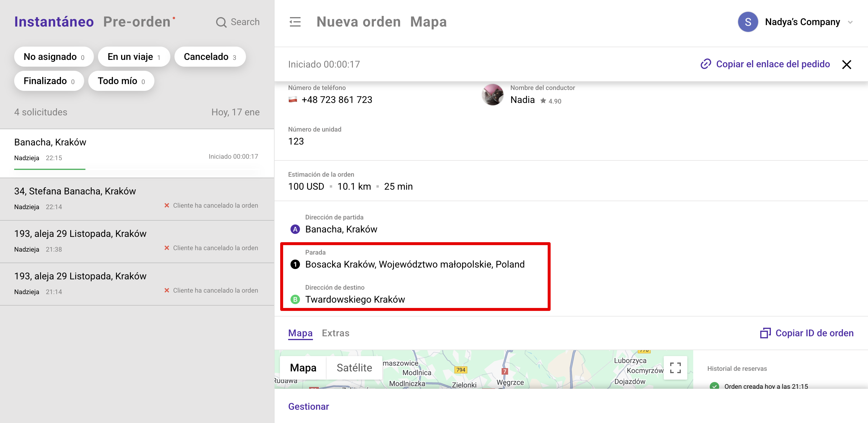
Task: Click the Gestionar link
Action: (308, 406)
